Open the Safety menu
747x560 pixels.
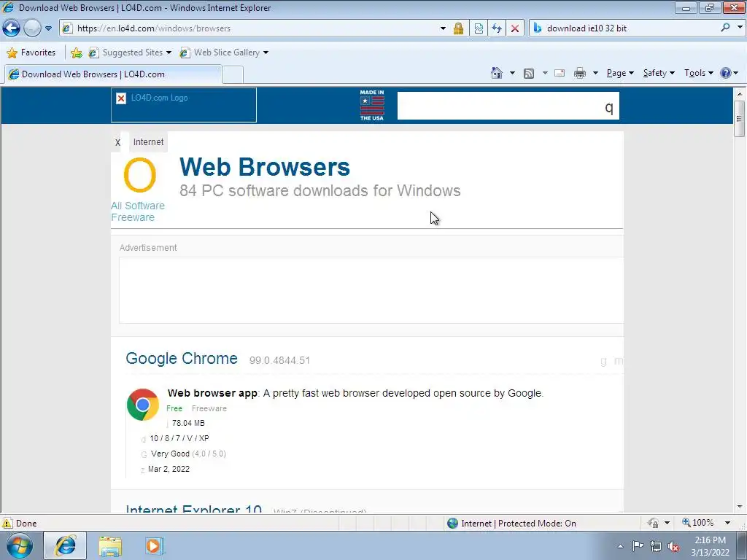click(x=659, y=73)
